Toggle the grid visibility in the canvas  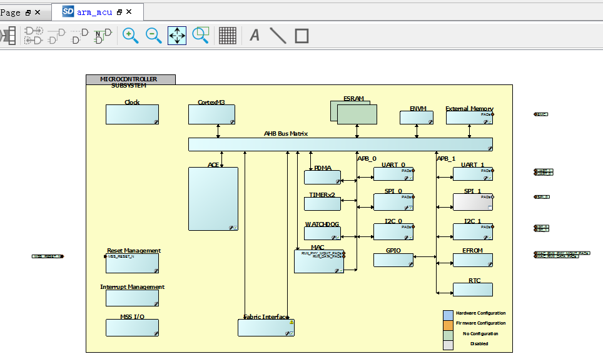(x=228, y=36)
